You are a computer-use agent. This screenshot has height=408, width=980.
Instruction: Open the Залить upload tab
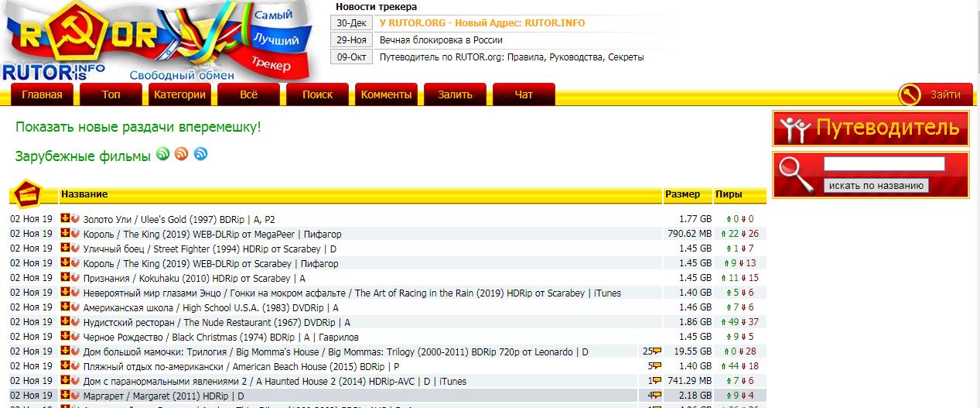[x=455, y=94]
